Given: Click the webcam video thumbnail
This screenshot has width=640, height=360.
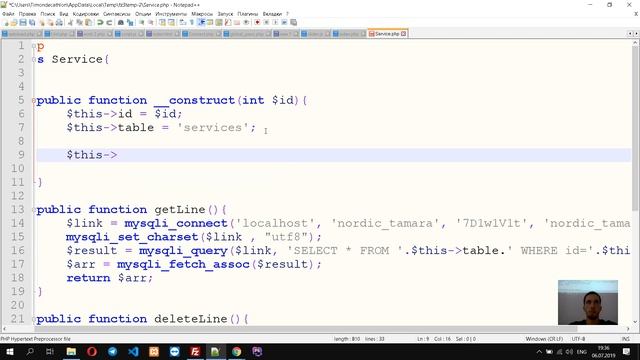Looking at the screenshot, I should 588,302.
